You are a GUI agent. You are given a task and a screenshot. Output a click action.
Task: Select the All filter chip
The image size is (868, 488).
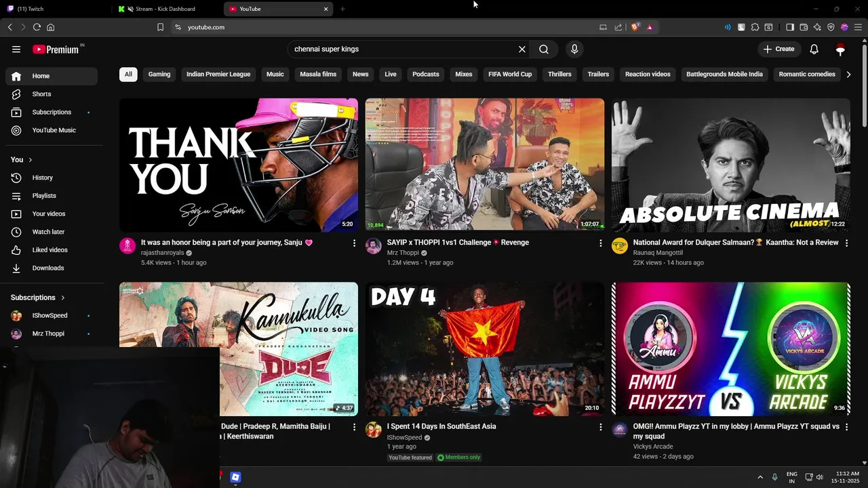point(128,75)
